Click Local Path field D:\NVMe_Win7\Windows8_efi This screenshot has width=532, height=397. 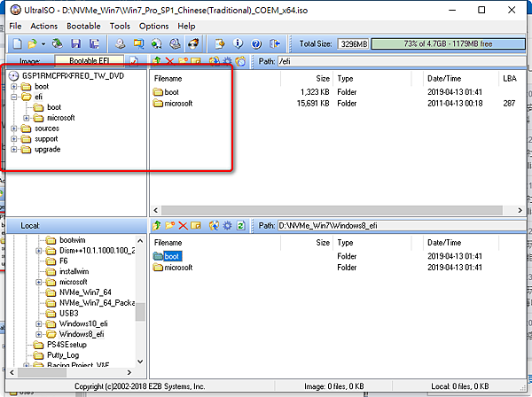[402, 225]
